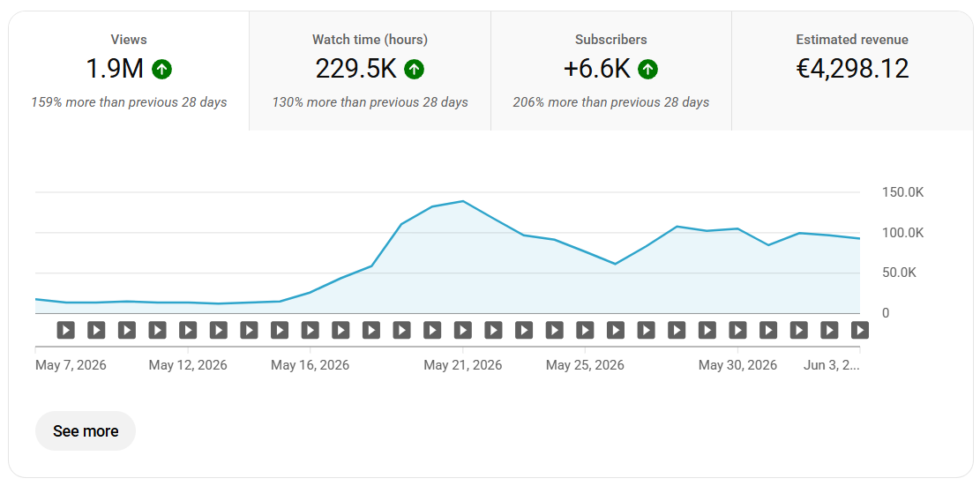The width and height of the screenshot is (980, 486).
Task: Open video marker for May 11, just before May 12
Action: (158, 330)
